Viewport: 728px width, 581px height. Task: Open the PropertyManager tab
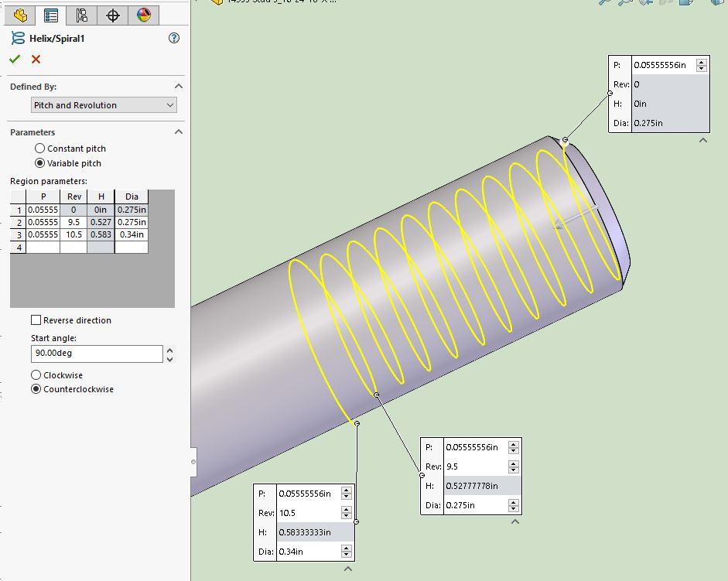51,15
